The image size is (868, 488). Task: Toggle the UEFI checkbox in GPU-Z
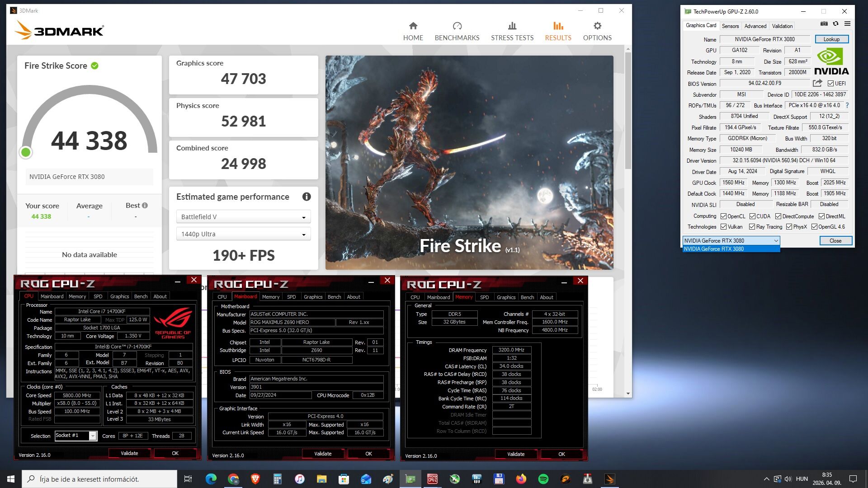click(830, 84)
